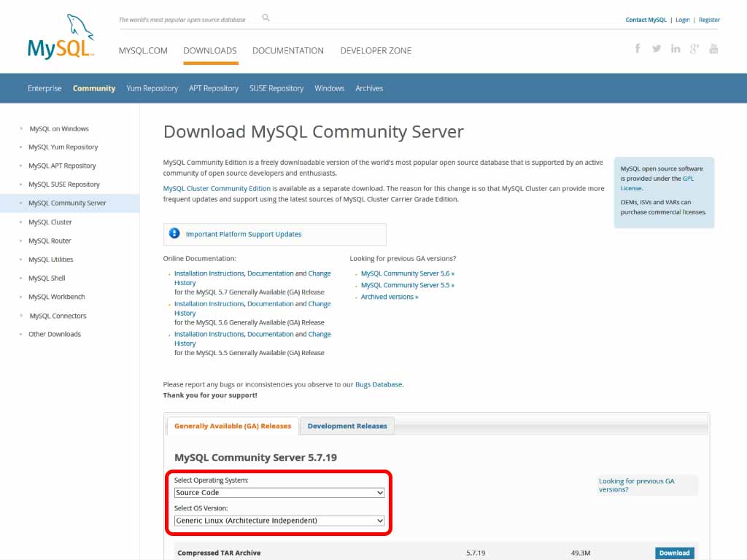Click the 5.7.19 version cell in download row
This screenshot has width=747, height=560.
click(476, 553)
